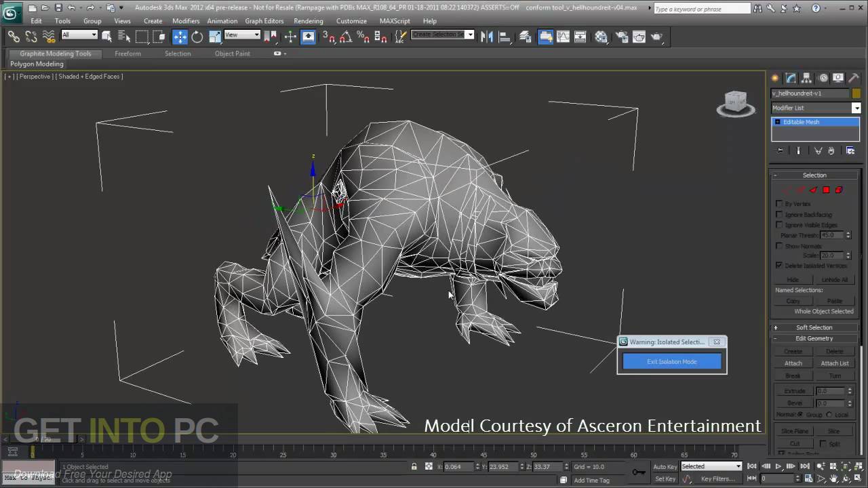Click Exit Isolation Mode button
868x488 pixels.
pos(672,361)
